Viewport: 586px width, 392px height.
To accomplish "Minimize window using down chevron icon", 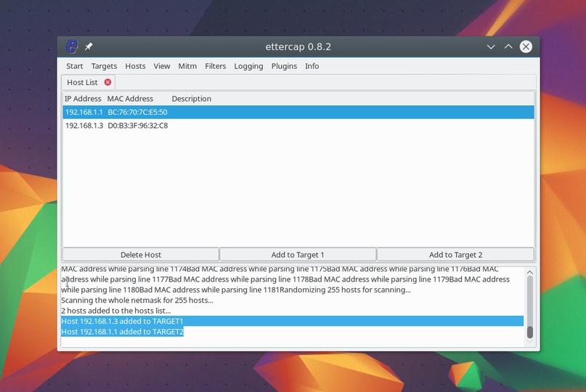I will click(491, 46).
